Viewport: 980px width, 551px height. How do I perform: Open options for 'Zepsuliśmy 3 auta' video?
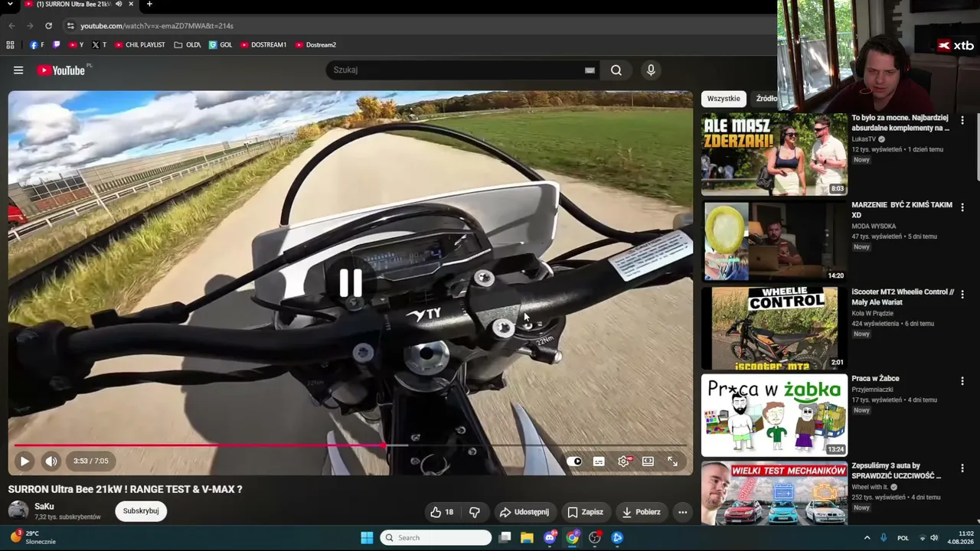(x=962, y=468)
